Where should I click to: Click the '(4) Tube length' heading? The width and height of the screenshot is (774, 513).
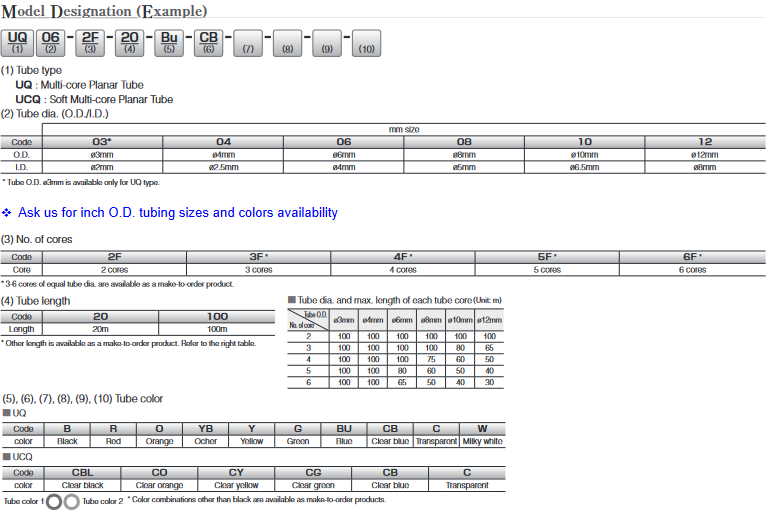[36, 301]
